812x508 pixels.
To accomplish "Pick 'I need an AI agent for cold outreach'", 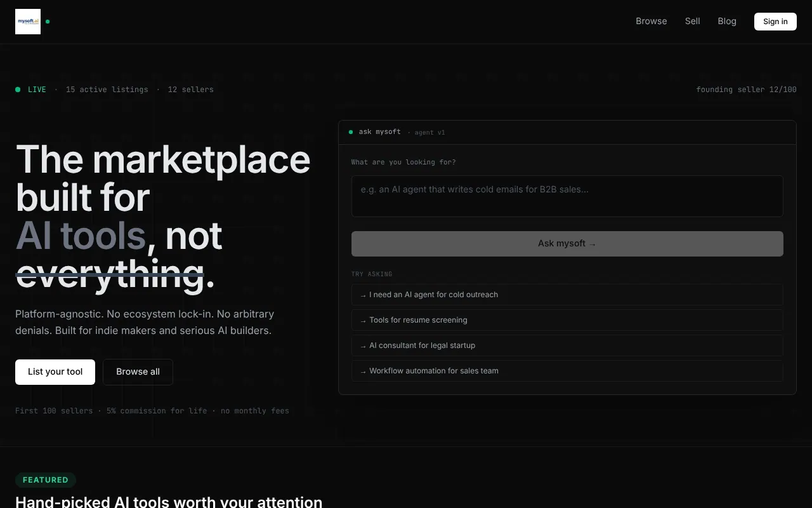I will coord(567,295).
